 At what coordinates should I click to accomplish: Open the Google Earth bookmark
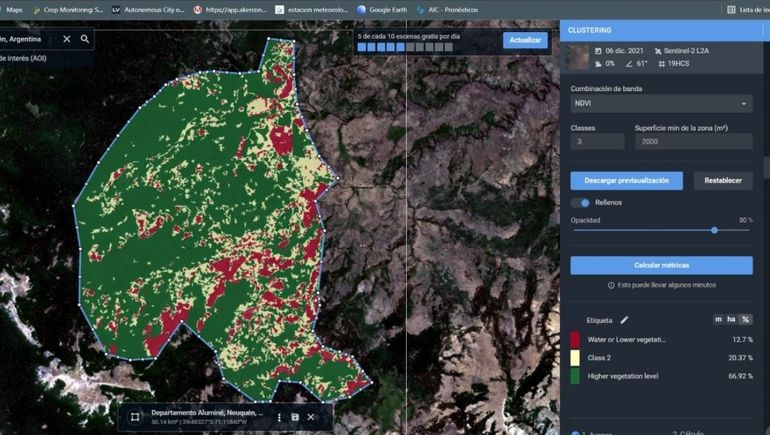(x=386, y=9)
